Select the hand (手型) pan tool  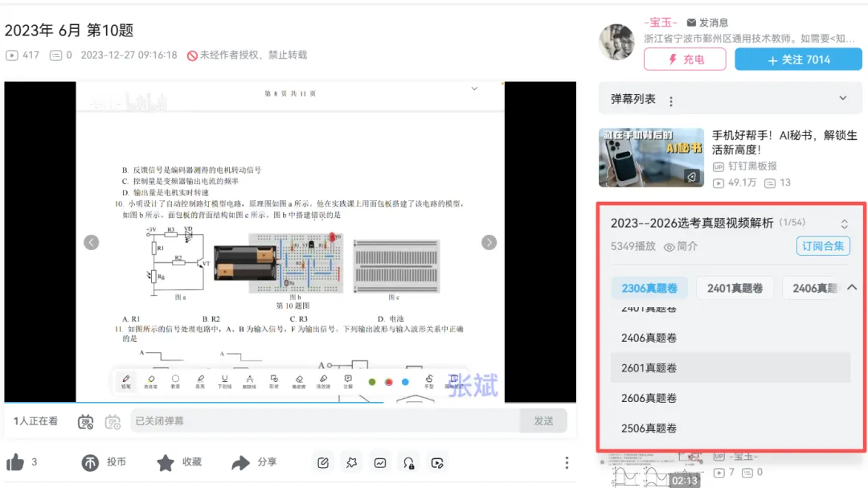(x=429, y=381)
